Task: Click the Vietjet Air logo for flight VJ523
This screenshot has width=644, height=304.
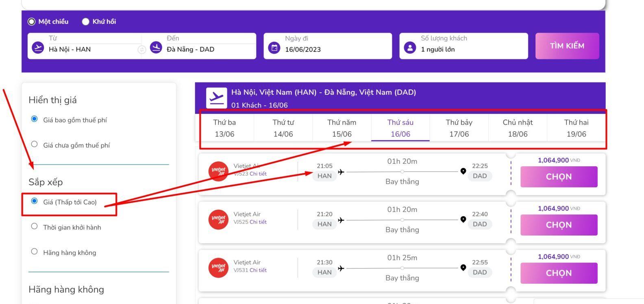Action: 218,172
